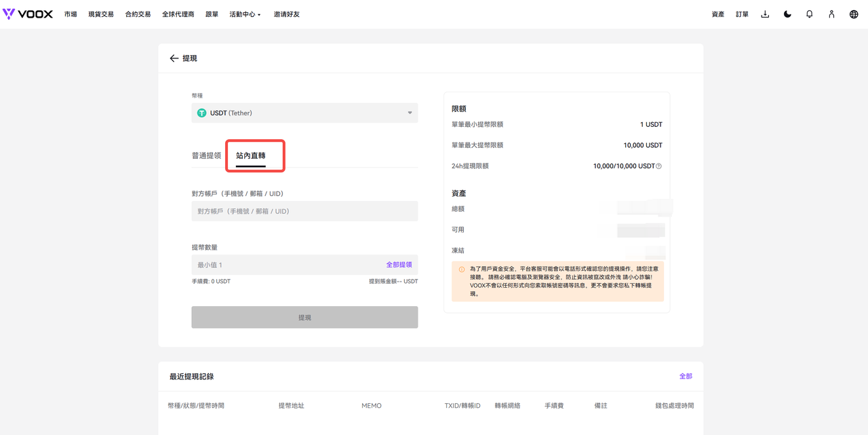Focus the 對方帳戶 input field
Image resolution: width=868 pixels, height=435 pixels.
(304, 211)
